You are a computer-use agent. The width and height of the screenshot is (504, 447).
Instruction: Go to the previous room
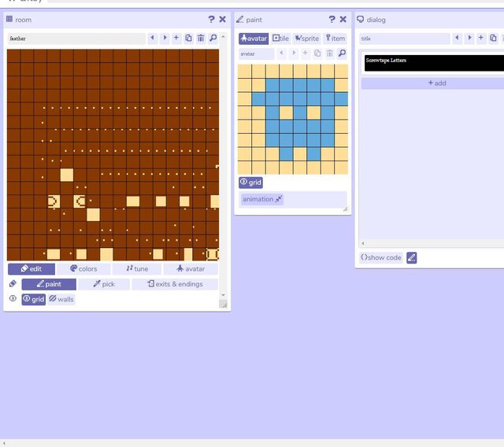[x=153, y=38]
